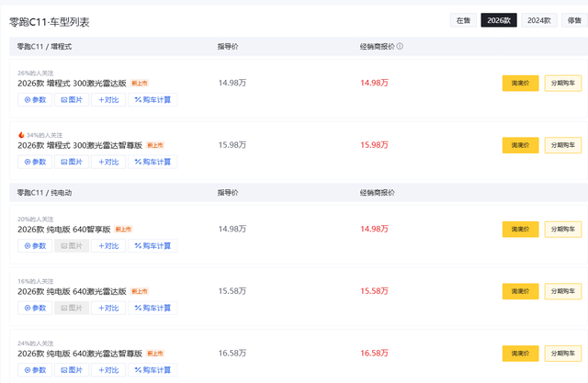Add 纯电版 640智享版 to 对比
The image size is (588, 383).
click(x=108, y=246)
